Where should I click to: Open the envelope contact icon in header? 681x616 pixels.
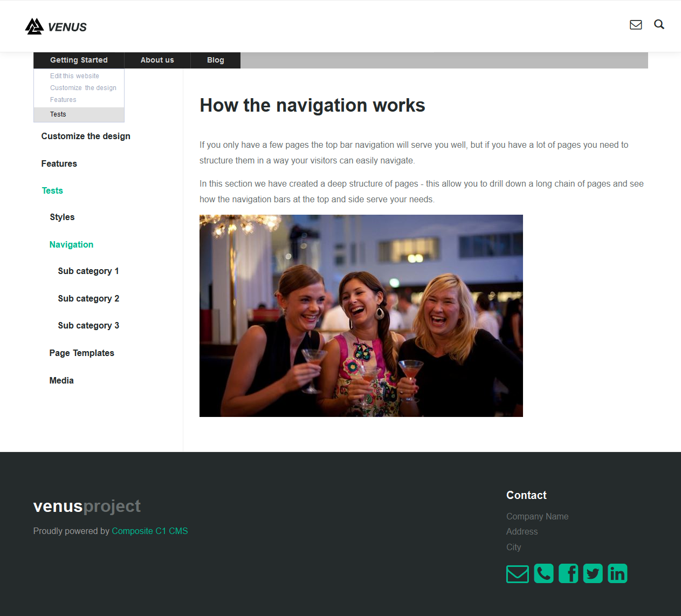[x=636, y=25]
